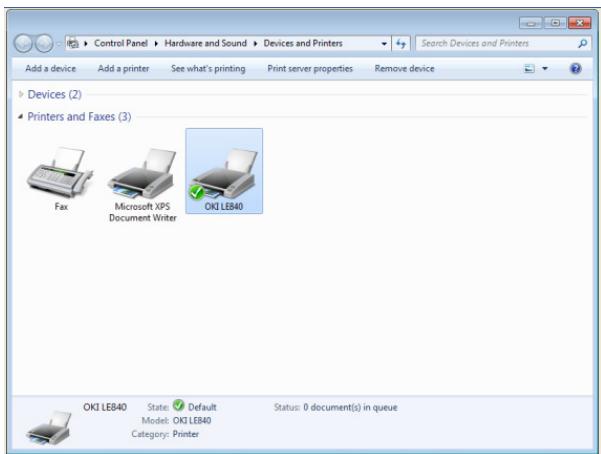The width and height of the screenshot is (601, 454).
Task: Click the address bar location icon
Action: (73, 43)
